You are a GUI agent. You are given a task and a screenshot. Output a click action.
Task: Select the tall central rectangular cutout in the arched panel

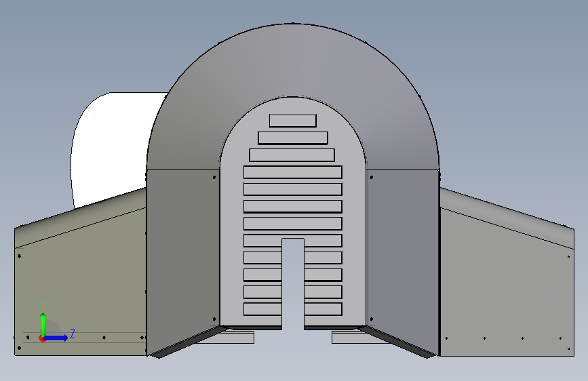point(293,285)
